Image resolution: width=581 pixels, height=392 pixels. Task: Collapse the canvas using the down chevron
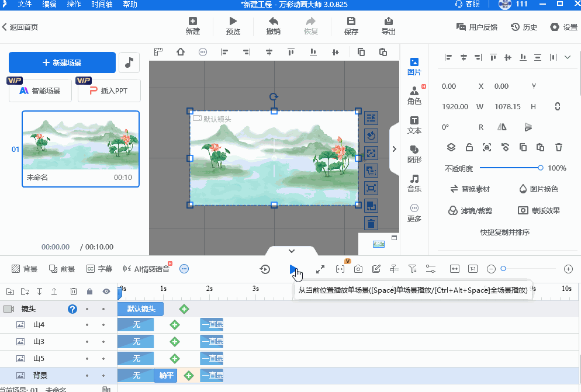(x=291, y=251)
